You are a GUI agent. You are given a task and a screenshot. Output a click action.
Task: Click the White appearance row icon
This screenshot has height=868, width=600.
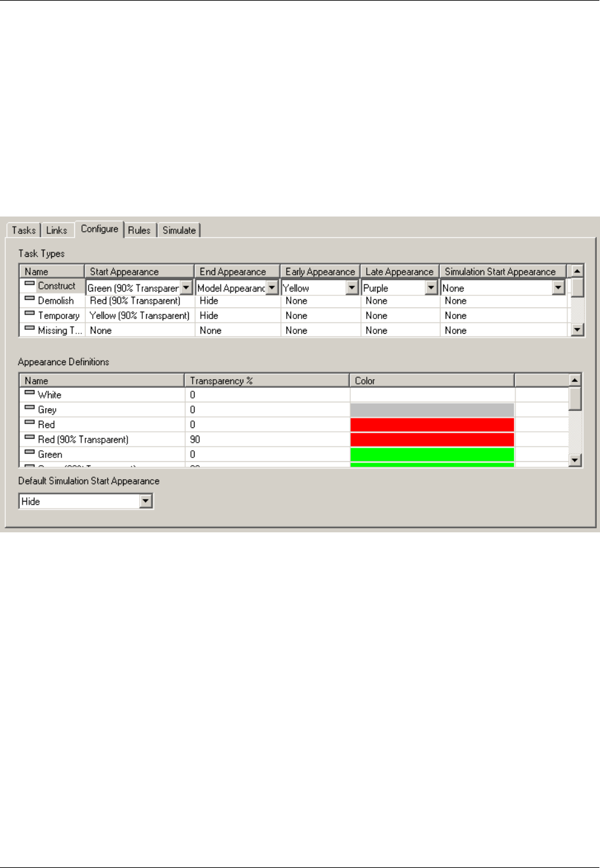coord(29,393)
